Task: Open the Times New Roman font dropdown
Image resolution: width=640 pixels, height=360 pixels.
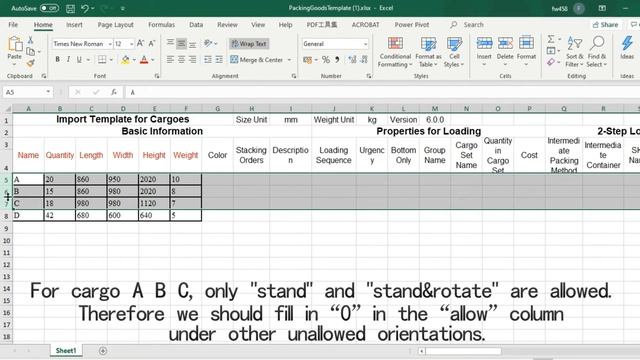Action: 110,44
